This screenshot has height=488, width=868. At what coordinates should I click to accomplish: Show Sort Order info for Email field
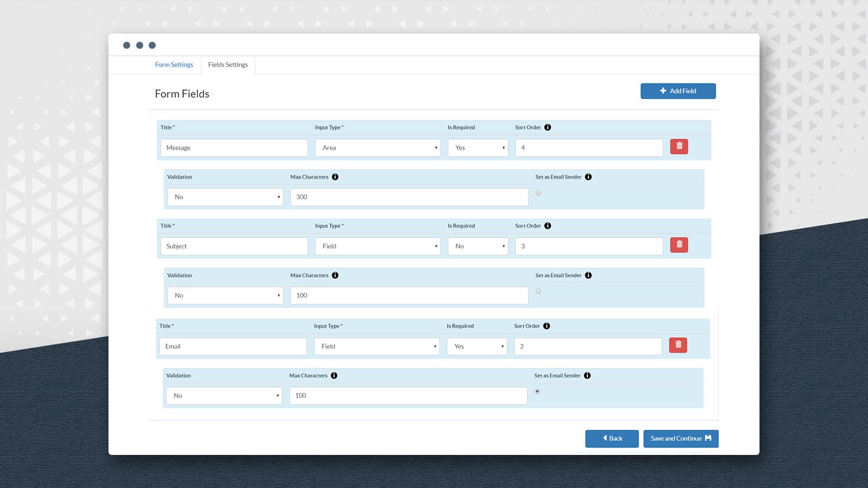click(546, 326)
